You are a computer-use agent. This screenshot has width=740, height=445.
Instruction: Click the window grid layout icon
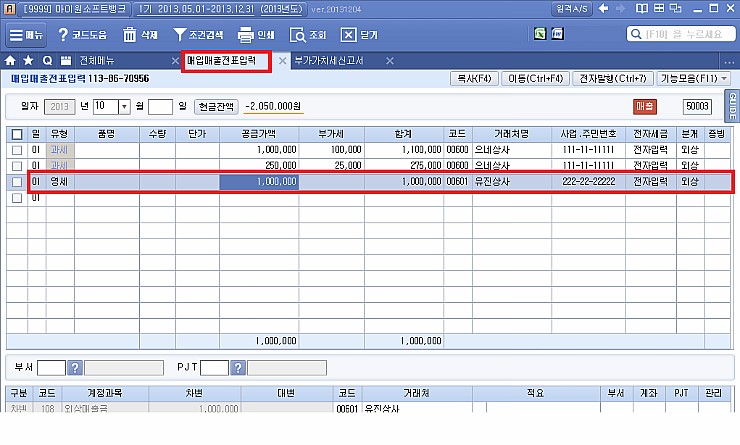point(659,8)
